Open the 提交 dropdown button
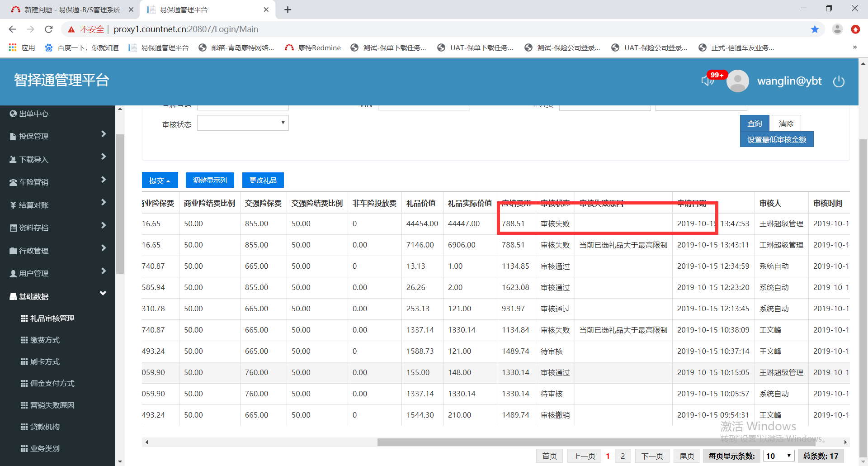 click(160, 181)
